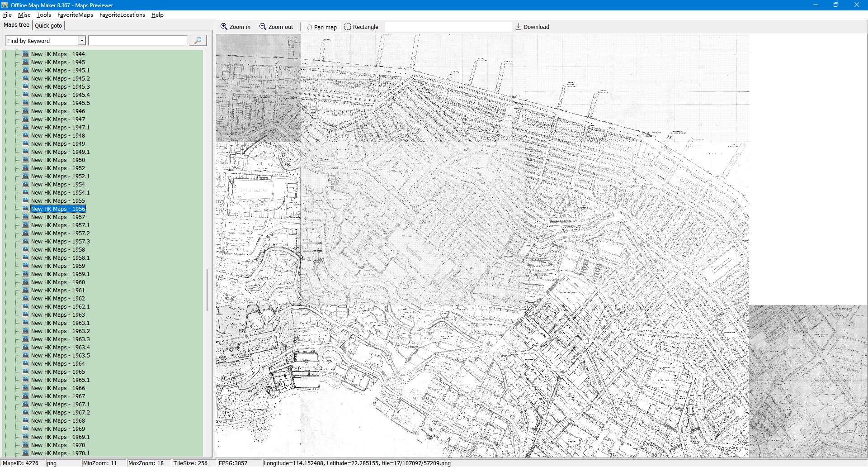Select the Rectangle selection tool
Screen dimensions: 868x467
click(x=361, y=27)
